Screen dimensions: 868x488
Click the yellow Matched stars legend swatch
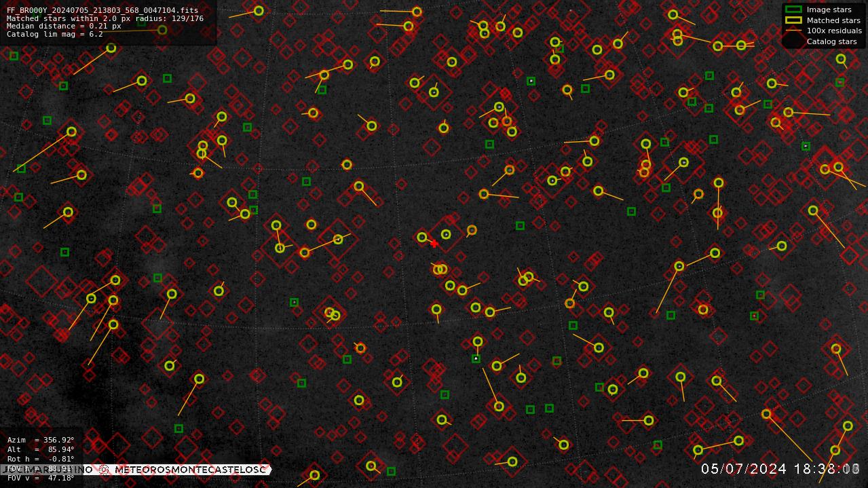[793, 20]
